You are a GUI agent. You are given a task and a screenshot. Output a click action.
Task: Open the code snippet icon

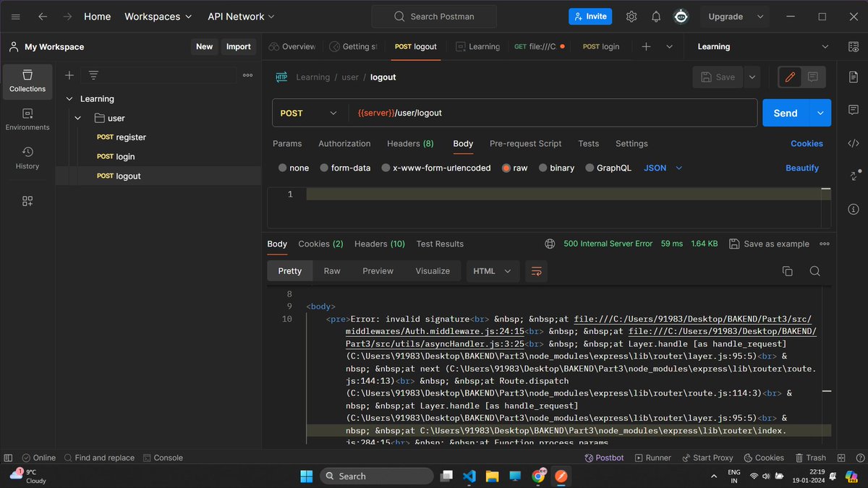(x=854, y=143)
